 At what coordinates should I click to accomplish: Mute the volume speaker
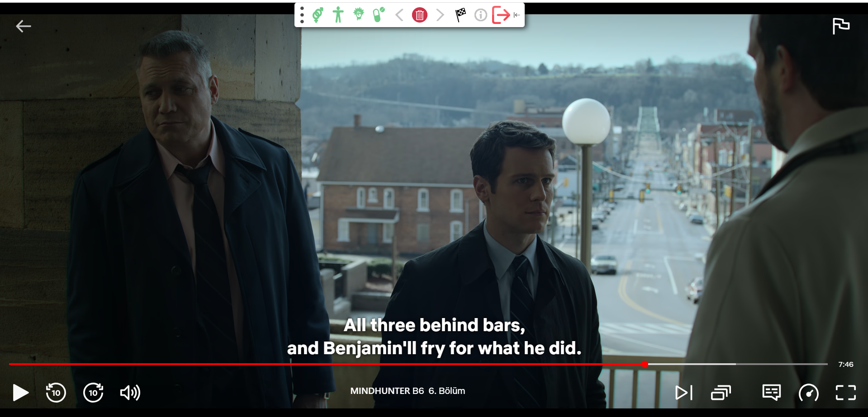coord(130,392)
